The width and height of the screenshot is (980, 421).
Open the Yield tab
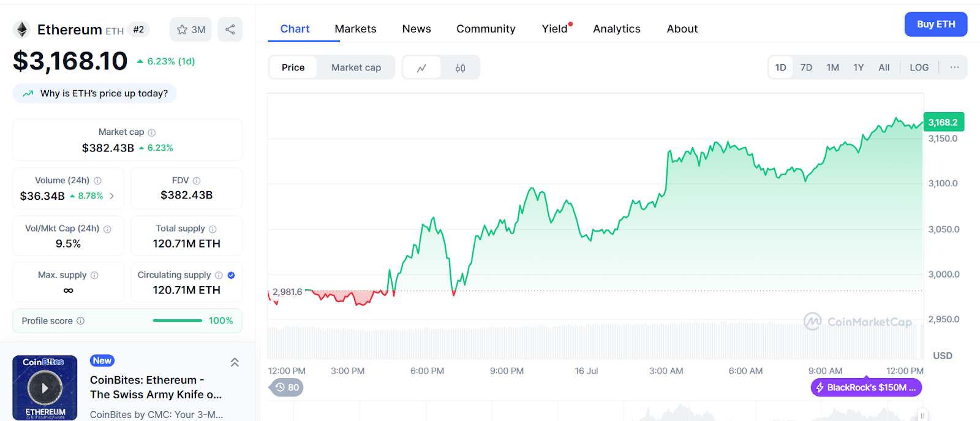[555, 29]
